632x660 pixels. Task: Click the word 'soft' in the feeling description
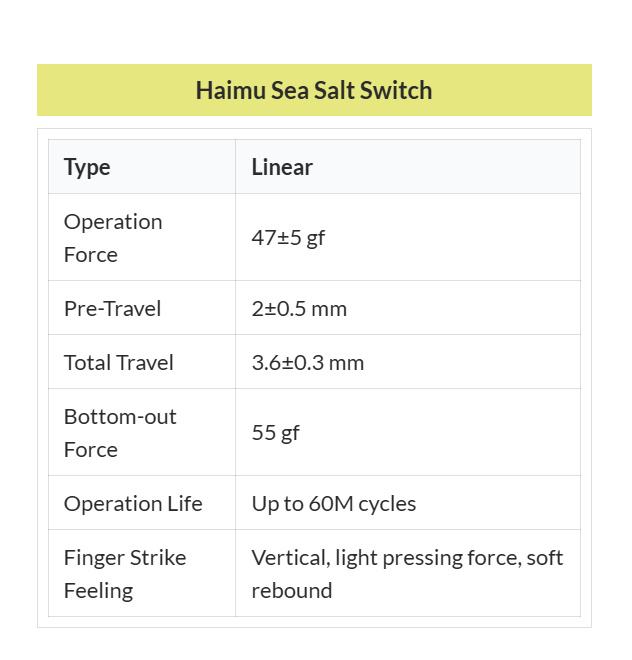(x=545, y=557)
